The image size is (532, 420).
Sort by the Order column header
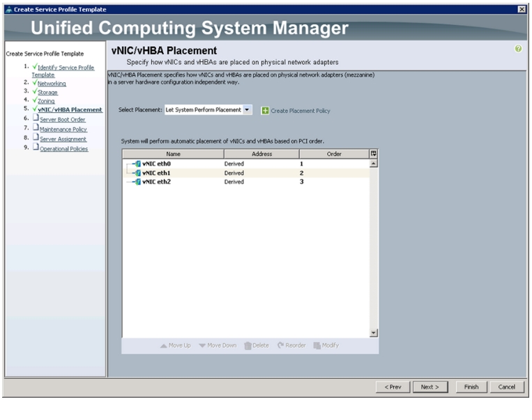click(x=334, y=154)
